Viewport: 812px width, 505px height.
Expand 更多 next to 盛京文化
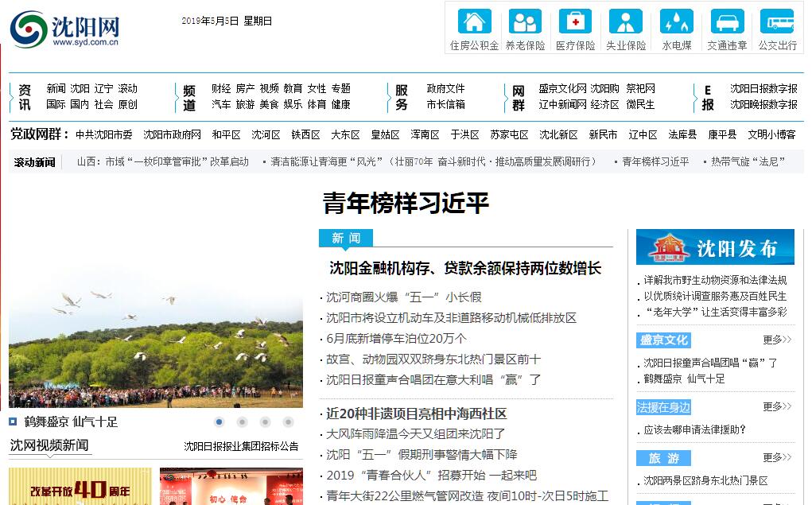777,340
